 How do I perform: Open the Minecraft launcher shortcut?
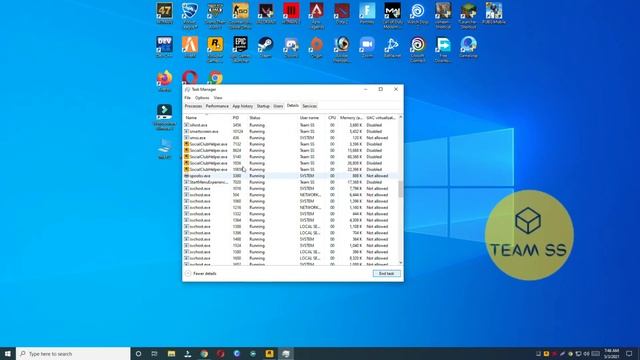(468, 16)
